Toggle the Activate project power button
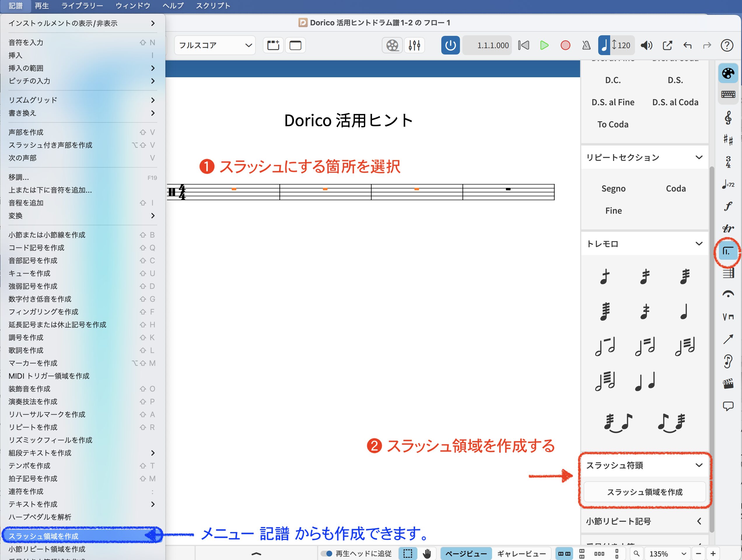The height and width of the screenshot is (560, 742). [x=450, y=45]
